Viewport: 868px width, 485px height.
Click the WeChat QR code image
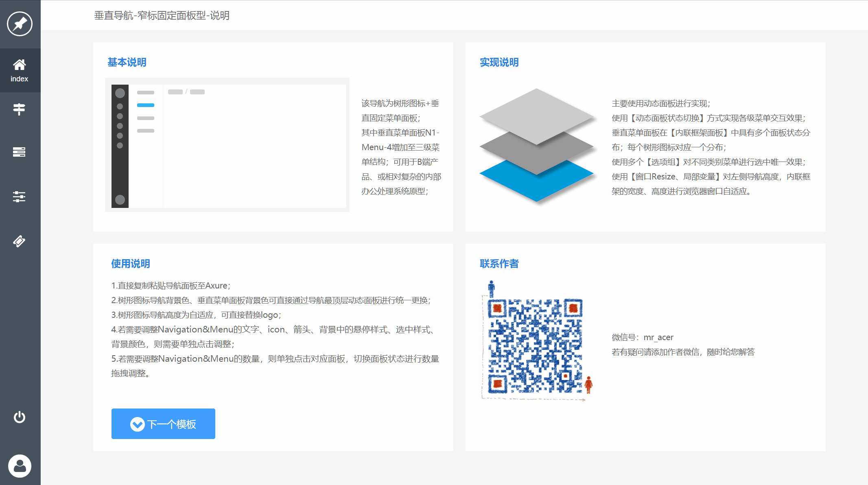pyautogui.click(x=537, y=341)
